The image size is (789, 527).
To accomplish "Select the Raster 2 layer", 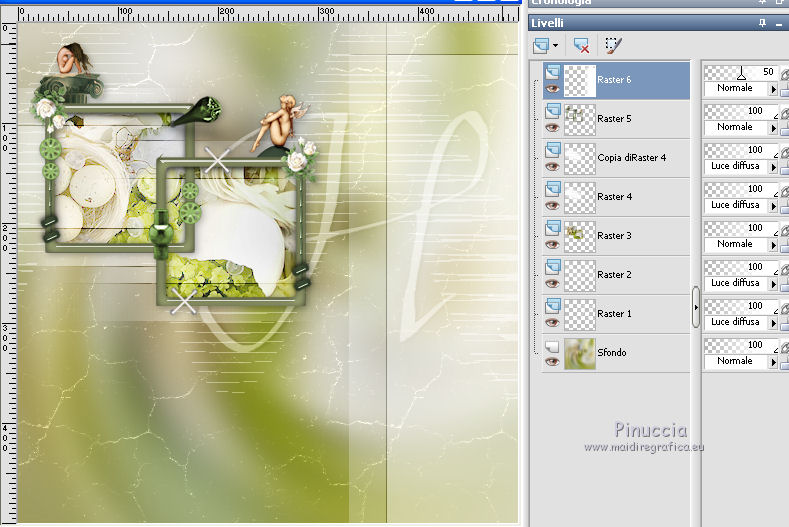I will point(614,275).
